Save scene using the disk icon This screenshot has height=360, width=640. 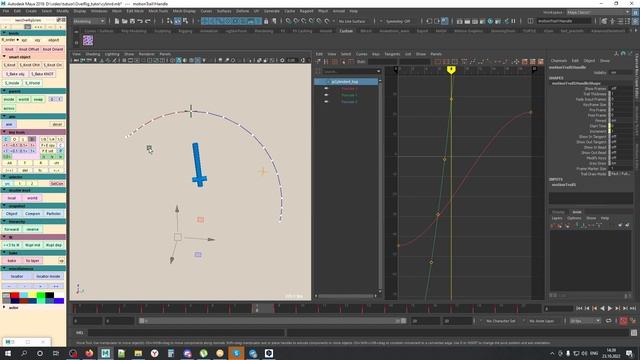[132, 21]
